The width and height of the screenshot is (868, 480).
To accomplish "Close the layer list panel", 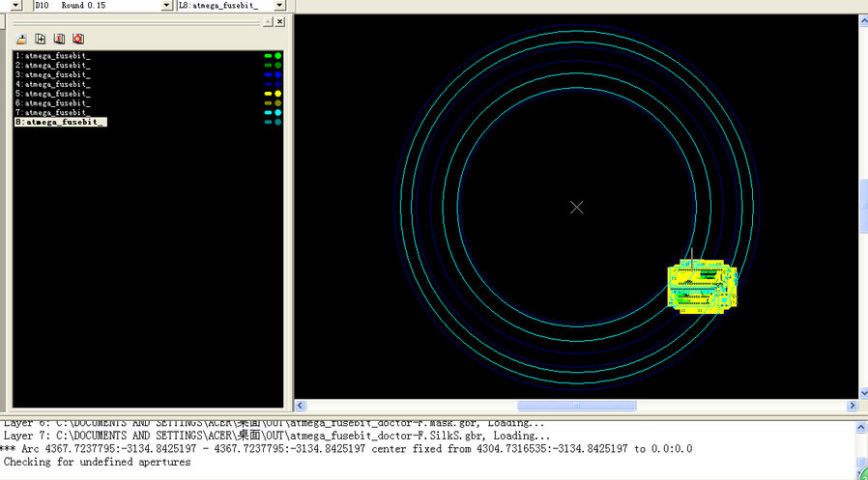I will click(x=280, y=21).
